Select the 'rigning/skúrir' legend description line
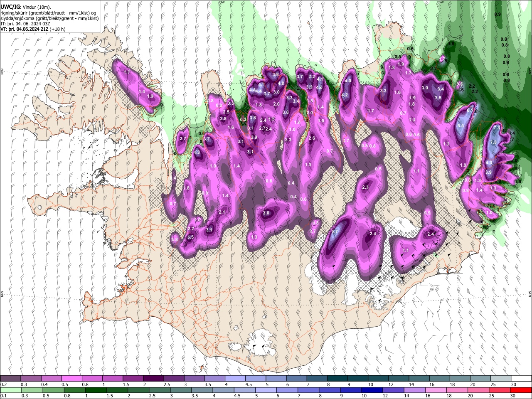This screenshot has height=399, width=532. click(x=49, y=13)
